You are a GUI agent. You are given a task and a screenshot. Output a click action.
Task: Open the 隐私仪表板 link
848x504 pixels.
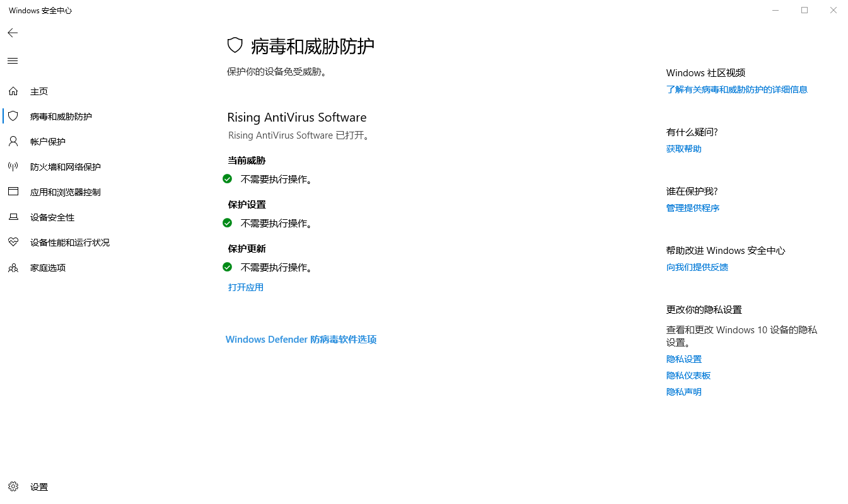[x=688, y=375]
